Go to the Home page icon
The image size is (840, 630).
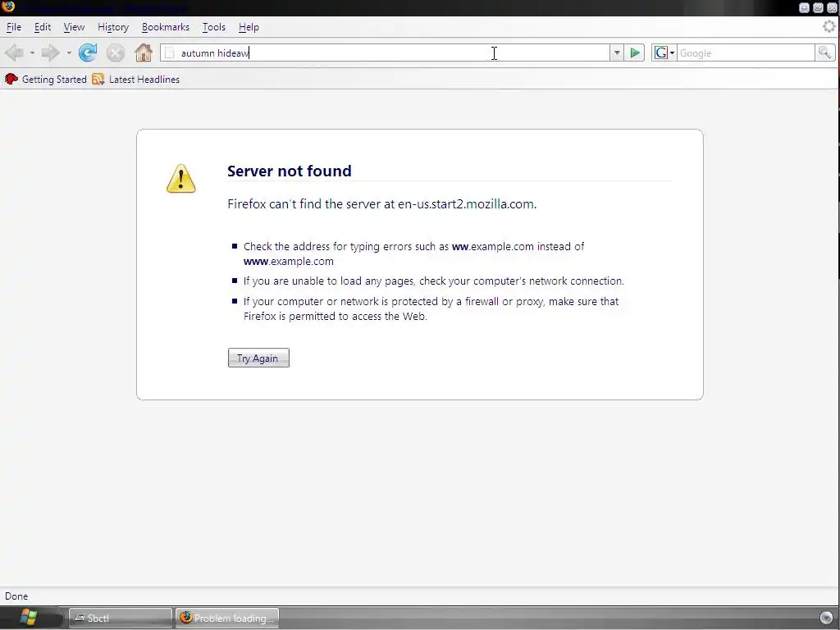144,53
